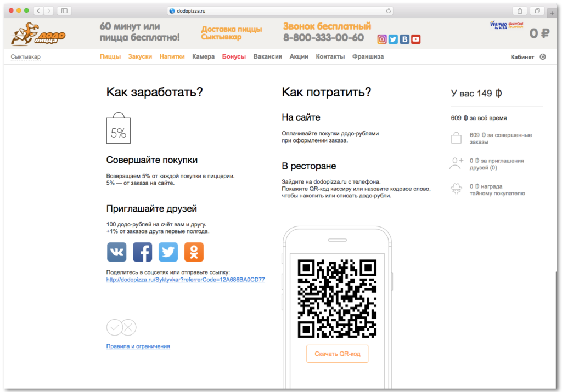Open the Вакансии page
The image size is (562, 392).
coord(268,56)
